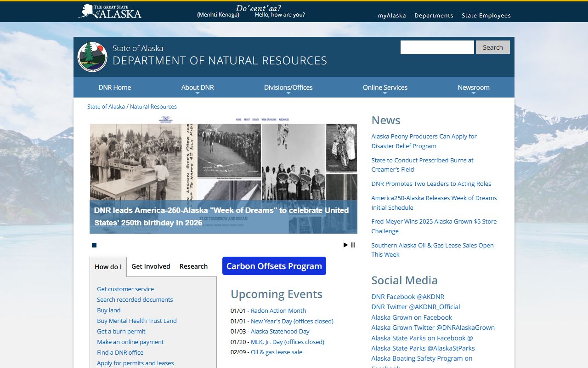588x368 pixels.
Task: Expand the About DNR menu
Action: 197,87
